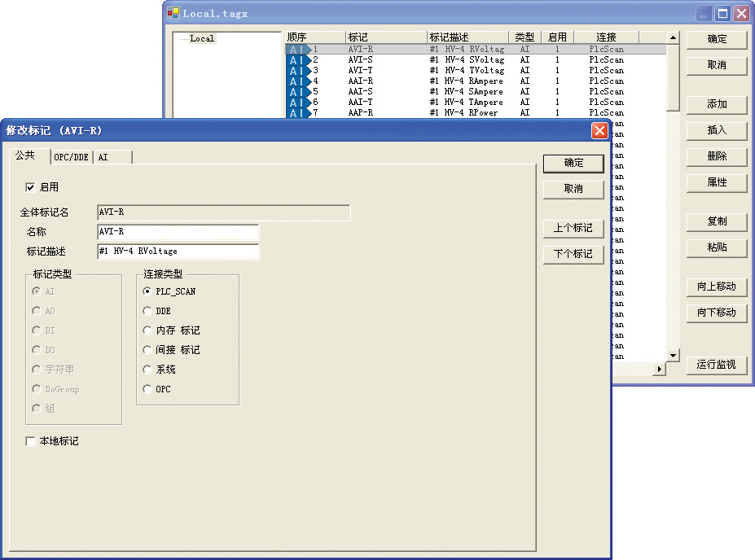755x560 pixels.
Task: Switch to the OPC/DDE tab
Action: pyautogui.click(x=71, y=157)
